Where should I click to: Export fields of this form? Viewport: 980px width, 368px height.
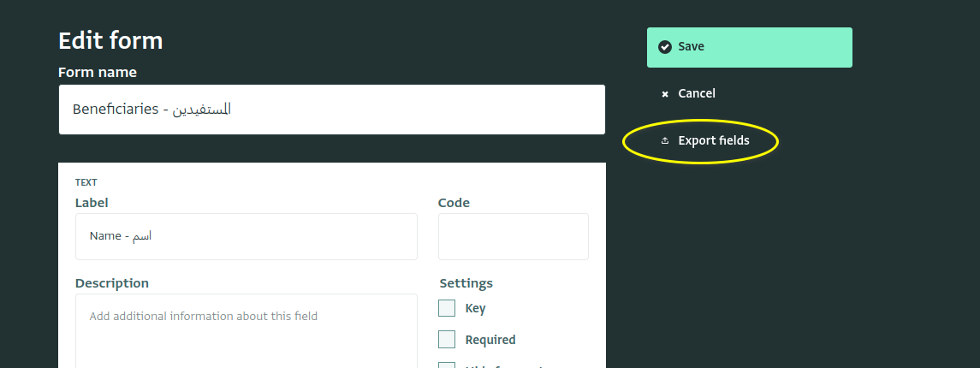[x=705, y=140]
